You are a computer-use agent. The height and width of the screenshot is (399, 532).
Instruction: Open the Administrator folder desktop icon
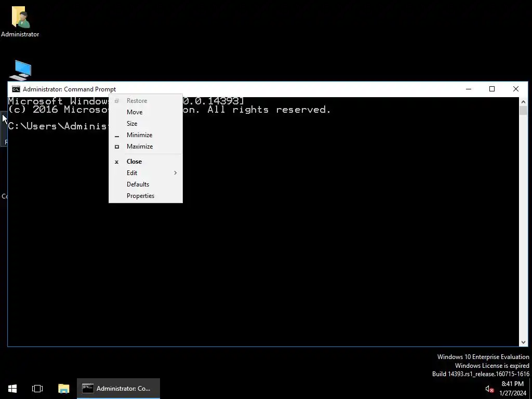tap(20, 21)
